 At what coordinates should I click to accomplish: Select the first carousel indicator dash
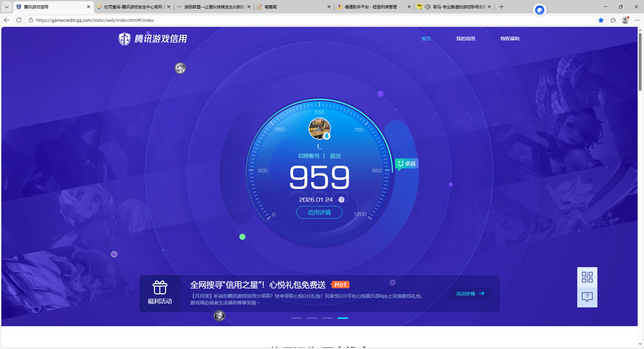[296, 318]
